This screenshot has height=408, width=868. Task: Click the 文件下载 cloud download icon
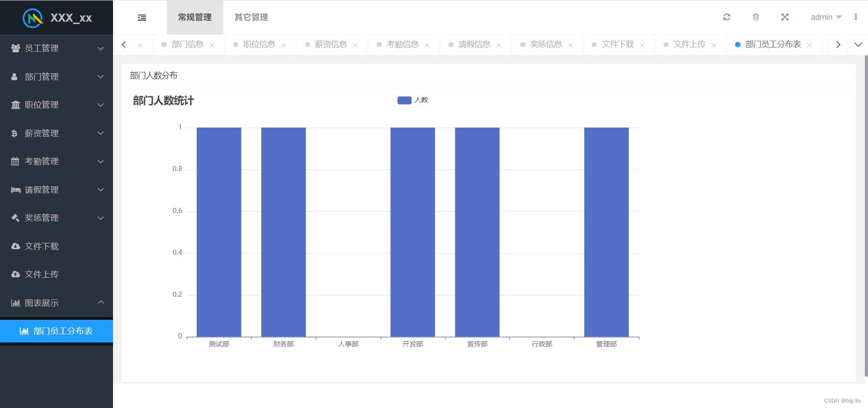[16, 246]
